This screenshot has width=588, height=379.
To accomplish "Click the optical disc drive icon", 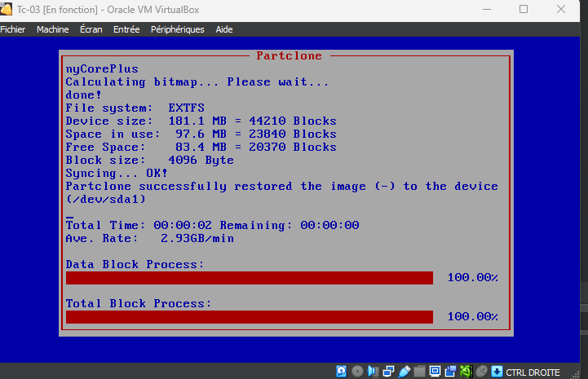I will [357, 371].
